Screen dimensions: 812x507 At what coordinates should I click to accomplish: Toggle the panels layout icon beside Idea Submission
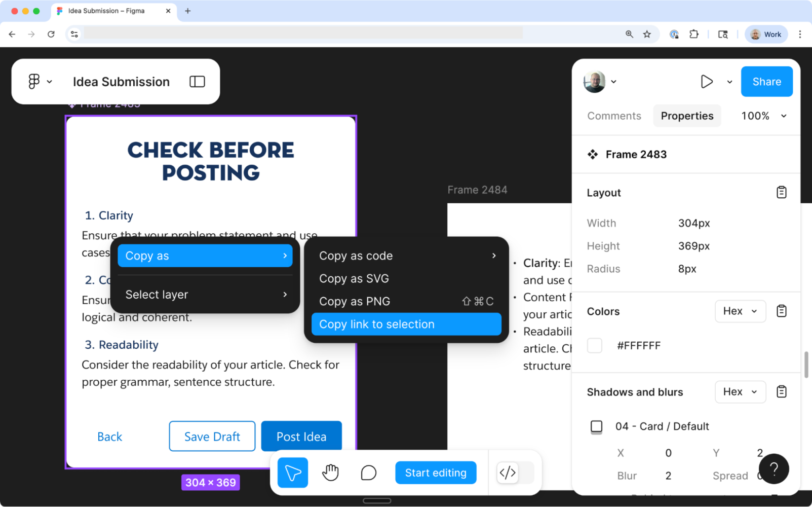click(197, 81)
